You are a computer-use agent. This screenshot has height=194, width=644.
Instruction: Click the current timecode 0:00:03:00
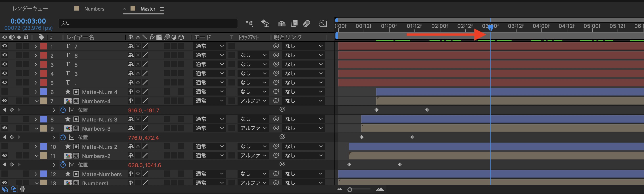coord(28,21)
